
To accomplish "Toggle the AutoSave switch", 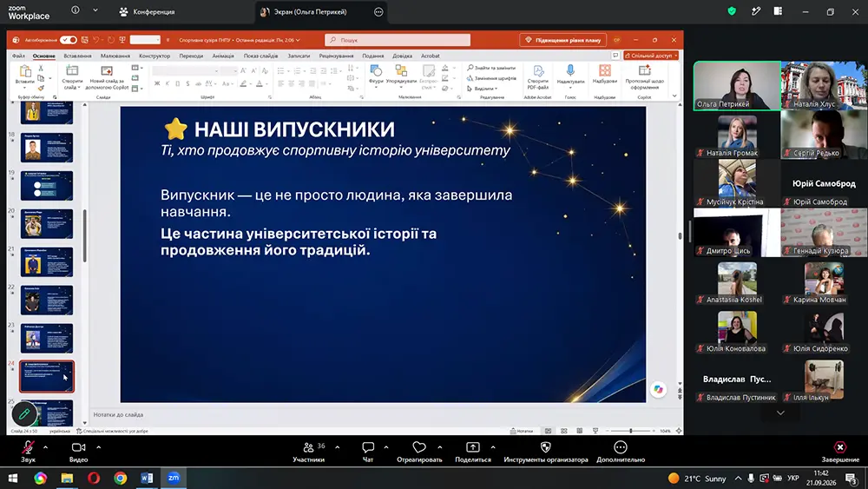I will 69,40.
